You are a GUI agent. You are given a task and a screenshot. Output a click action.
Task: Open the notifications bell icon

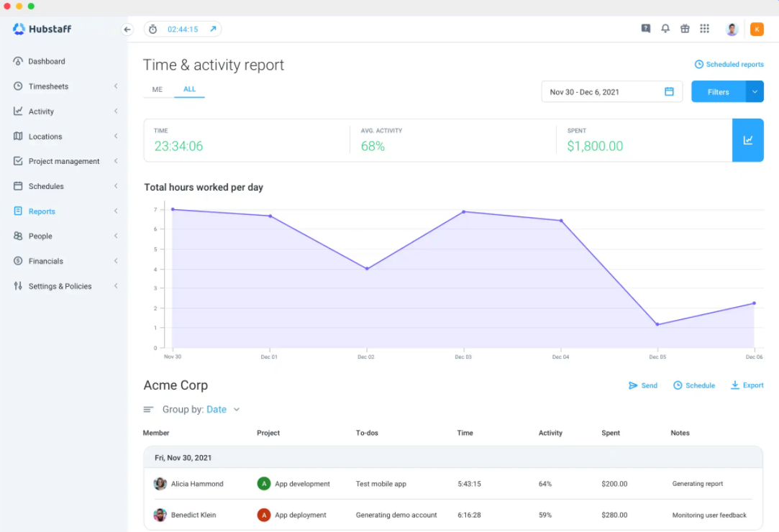pos(665,29)
